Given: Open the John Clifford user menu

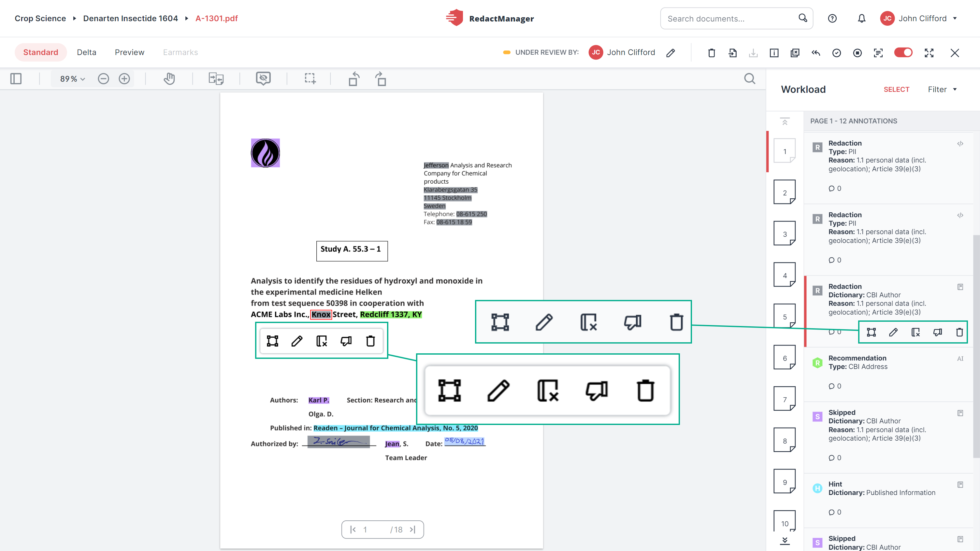Looking at the screenshot, I should (x=918, y=18).
